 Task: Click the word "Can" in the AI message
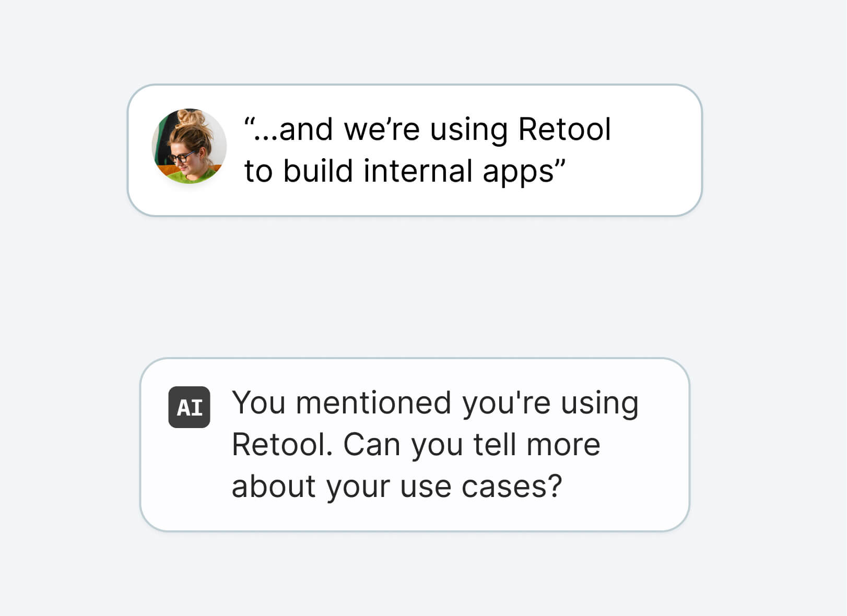[x=371, y=445]
